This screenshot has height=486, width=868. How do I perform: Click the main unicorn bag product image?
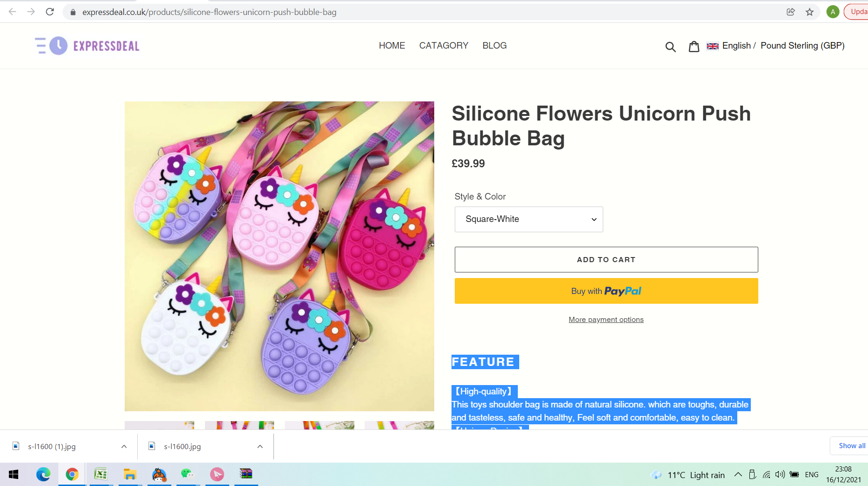point(279,256)
